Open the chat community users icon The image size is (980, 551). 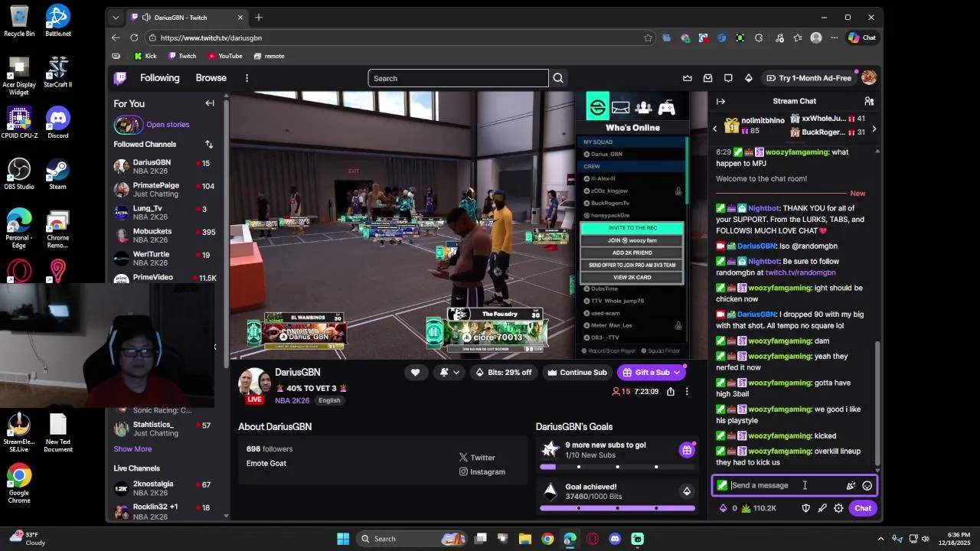click(869, 101)
